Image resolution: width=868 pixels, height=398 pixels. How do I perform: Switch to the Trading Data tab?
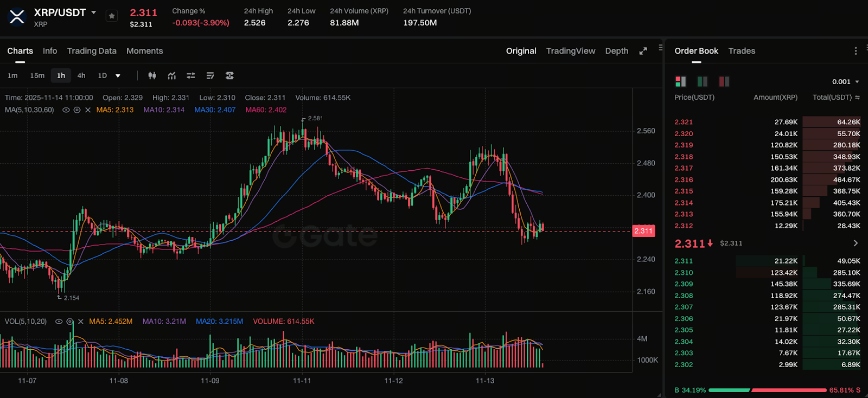point(92,51)
